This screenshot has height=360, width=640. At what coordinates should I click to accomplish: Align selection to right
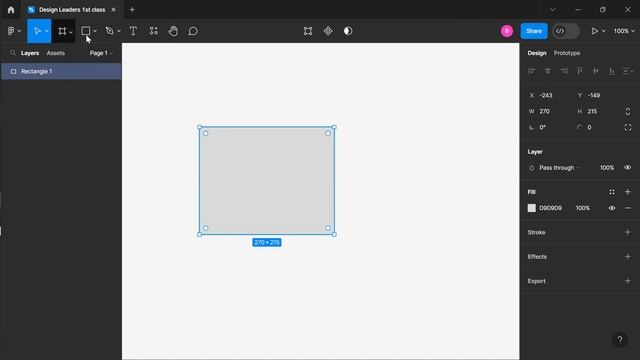pyautogui.click(x=564, y=71)
